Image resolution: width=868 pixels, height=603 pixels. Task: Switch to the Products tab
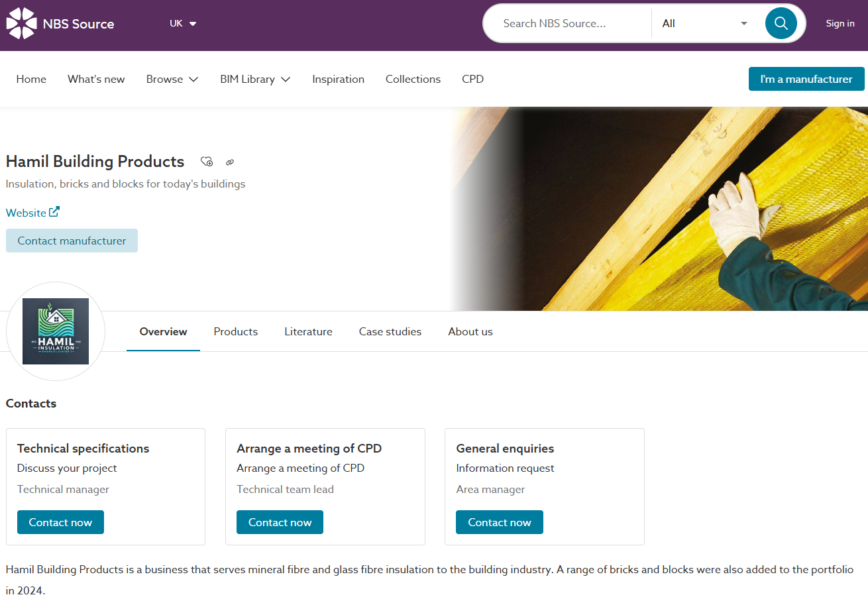tap(235, 331)
